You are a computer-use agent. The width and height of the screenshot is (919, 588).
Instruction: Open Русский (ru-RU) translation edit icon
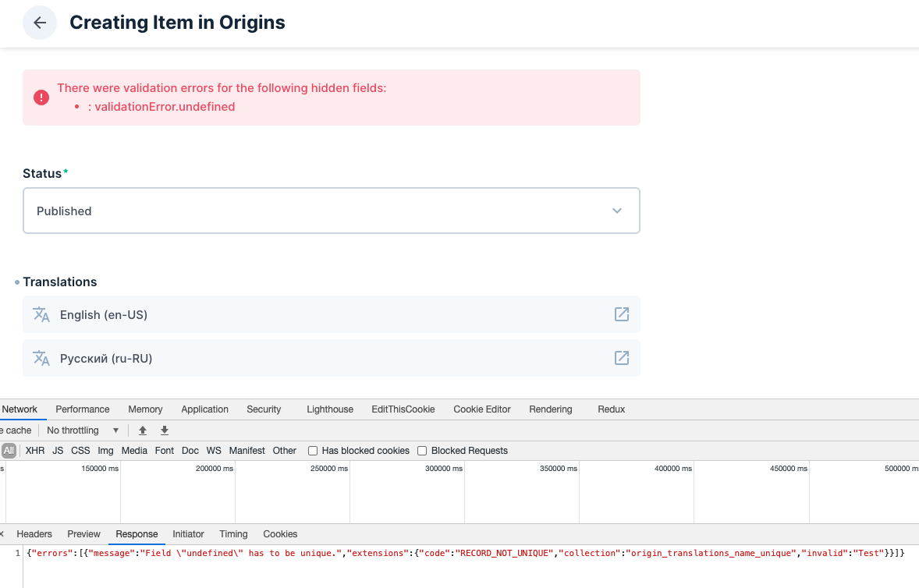(621, 358)
